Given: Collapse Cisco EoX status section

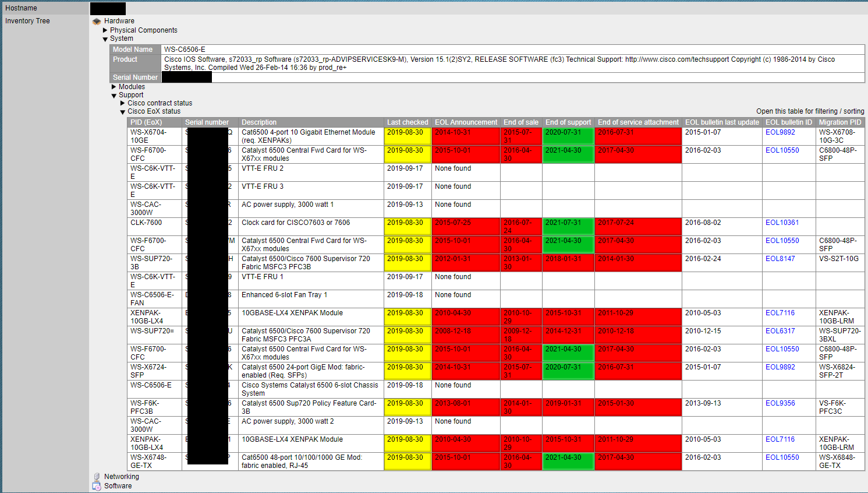Looking at the screenshot, I should [x=123, y=112].
